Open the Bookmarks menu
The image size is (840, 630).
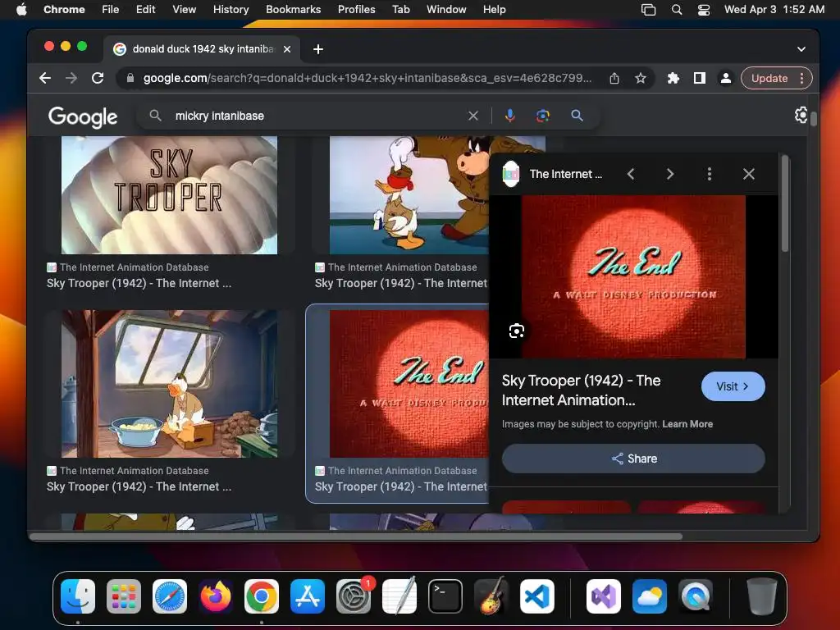293,10
